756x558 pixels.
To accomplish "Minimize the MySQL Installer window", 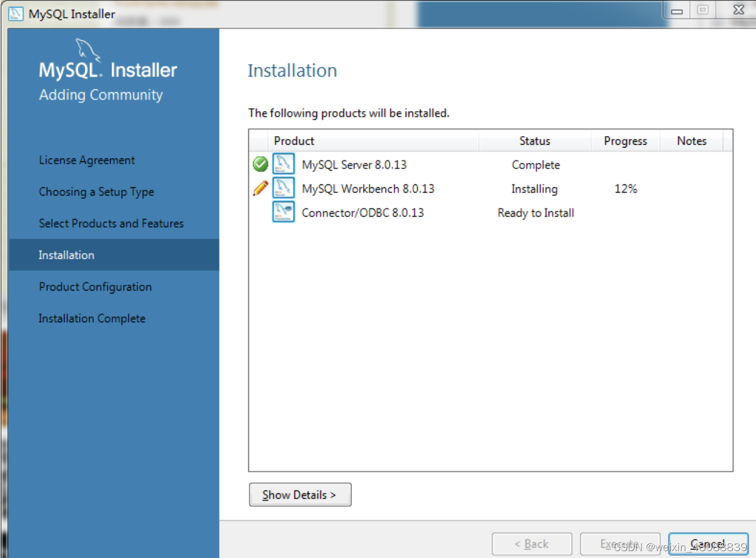I will (x=677, y=10).
